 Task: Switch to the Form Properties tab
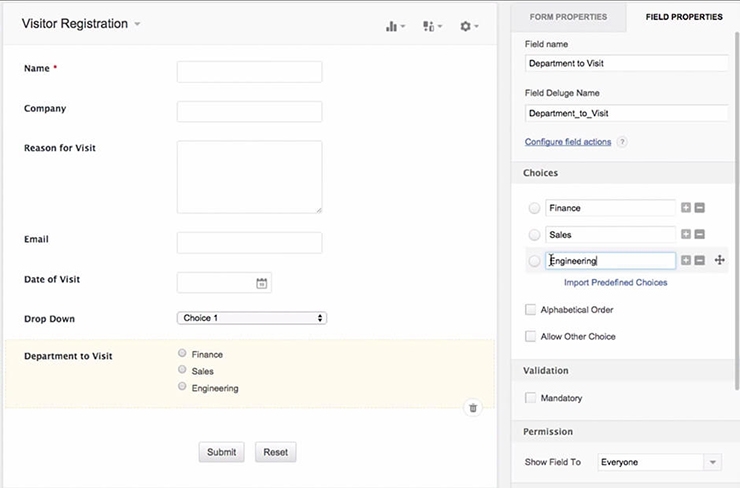click(568, 17)
